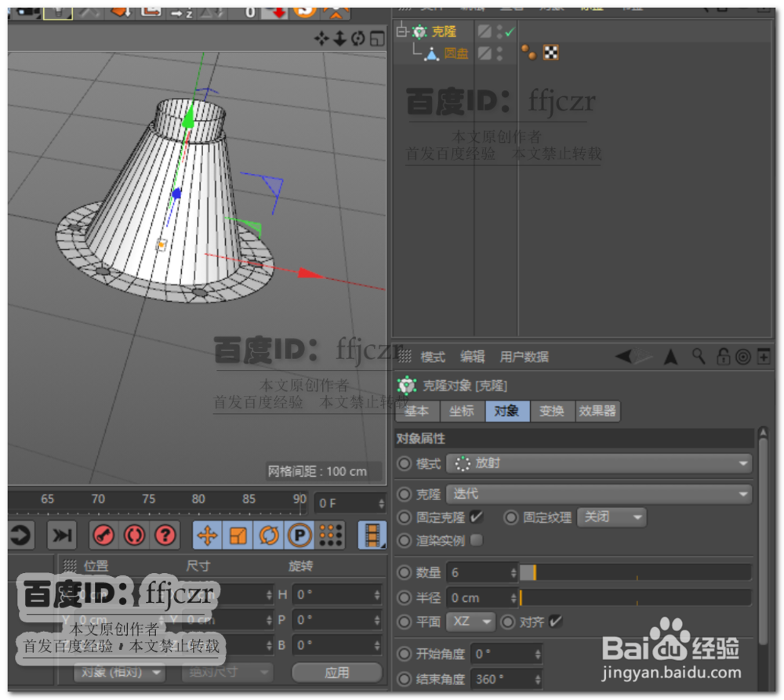Toggle visibility dots for 克隆 object

[499, 32]
